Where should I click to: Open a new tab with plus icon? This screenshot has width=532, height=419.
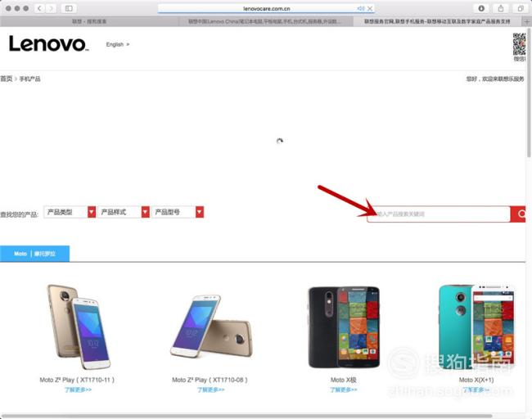click(x=527, y=22)
